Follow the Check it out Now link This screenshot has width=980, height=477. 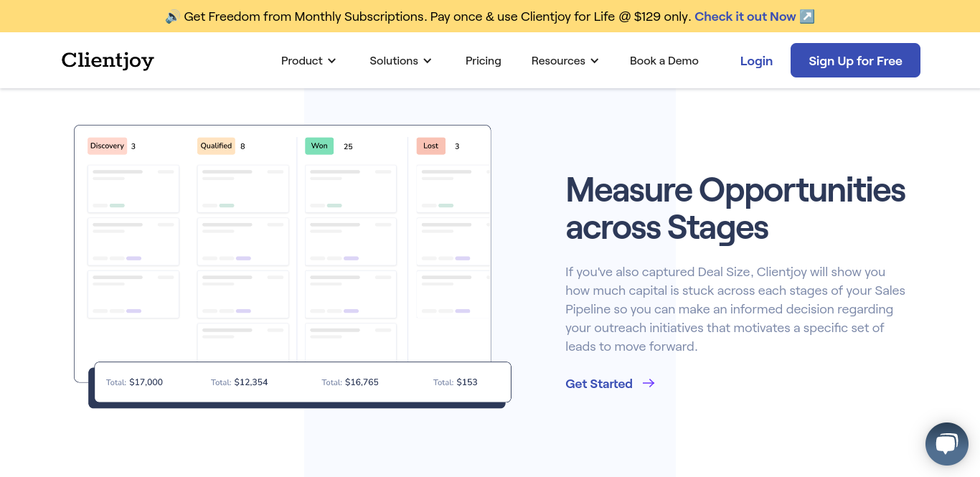point(745,16)
